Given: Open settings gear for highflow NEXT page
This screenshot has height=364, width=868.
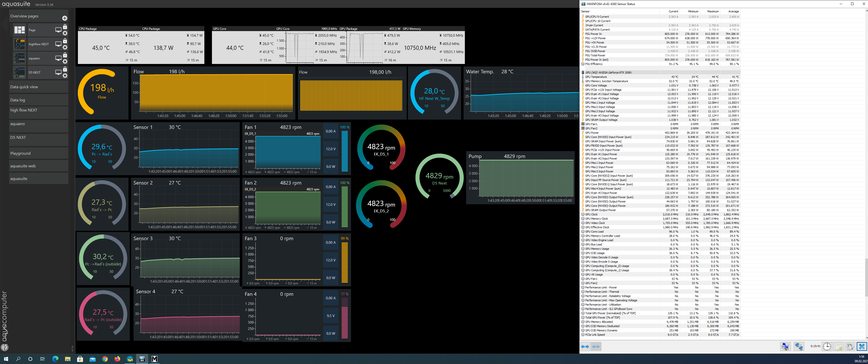Looking at the screenshot, I should point(65,47).
